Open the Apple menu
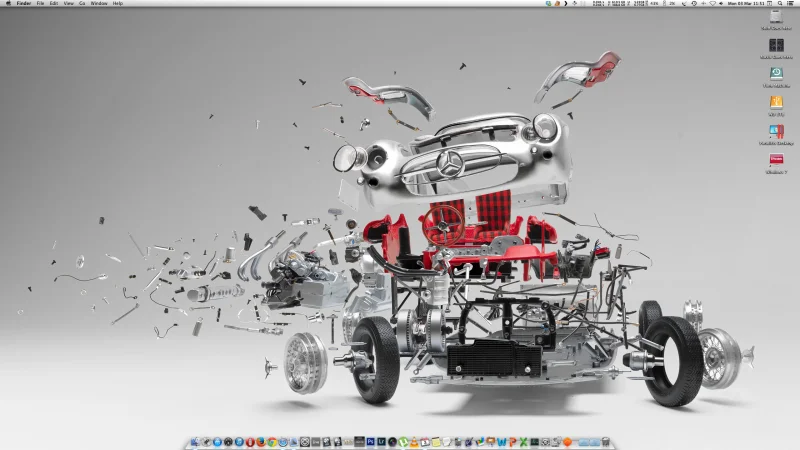The width and height of the screenshot is (800, 450). 8,3
